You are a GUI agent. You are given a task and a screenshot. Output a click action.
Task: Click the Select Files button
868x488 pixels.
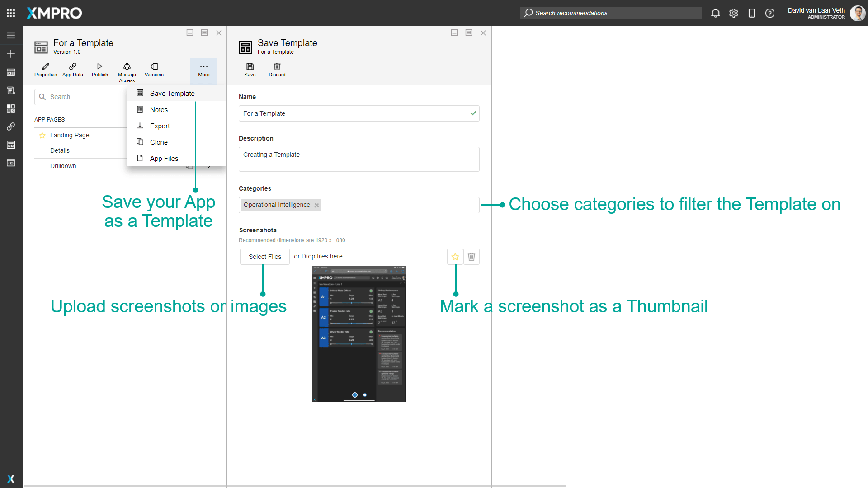(x=265, y=257)
